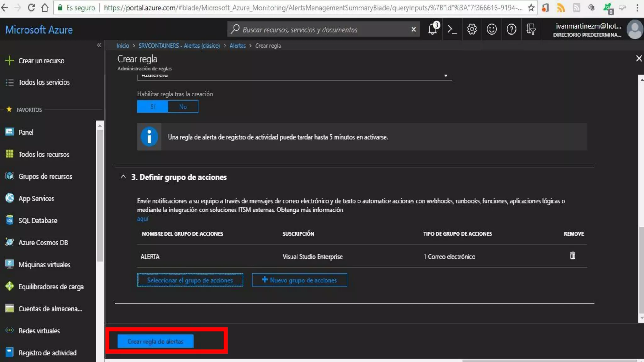This screenshot has height=362, width=644.
Task: Open SQL Database in sidebar
Action: (x=38, y=221)
